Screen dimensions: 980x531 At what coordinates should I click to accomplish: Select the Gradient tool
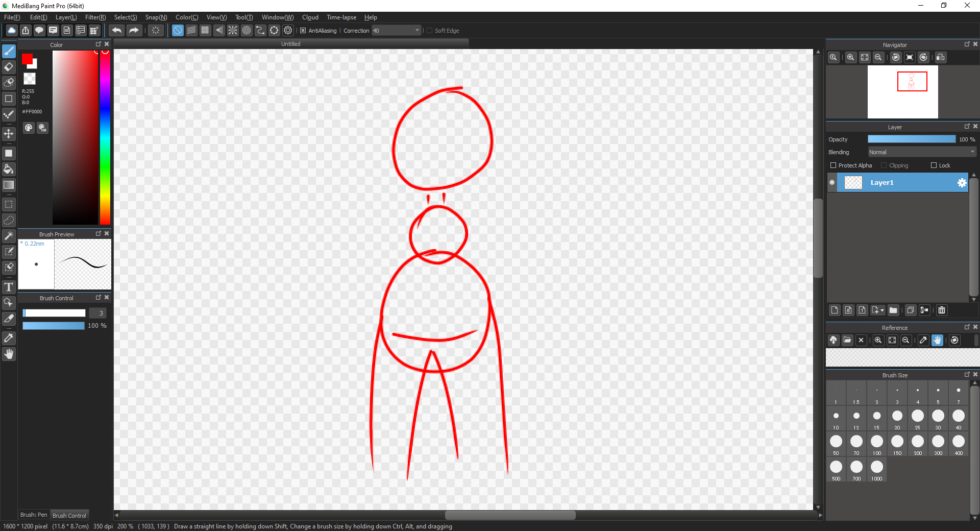click(9, 185)
